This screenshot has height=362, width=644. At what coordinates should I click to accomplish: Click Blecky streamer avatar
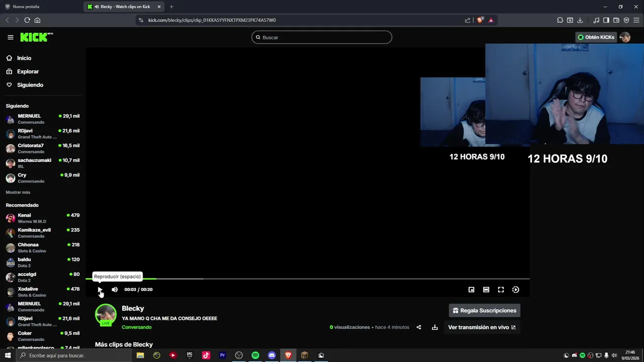click(106, 315)
